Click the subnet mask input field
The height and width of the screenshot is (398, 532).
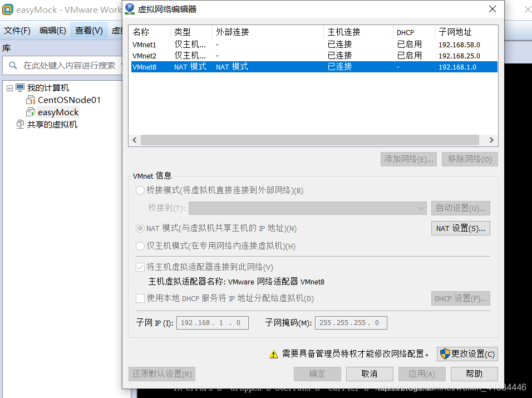[351, 323]
